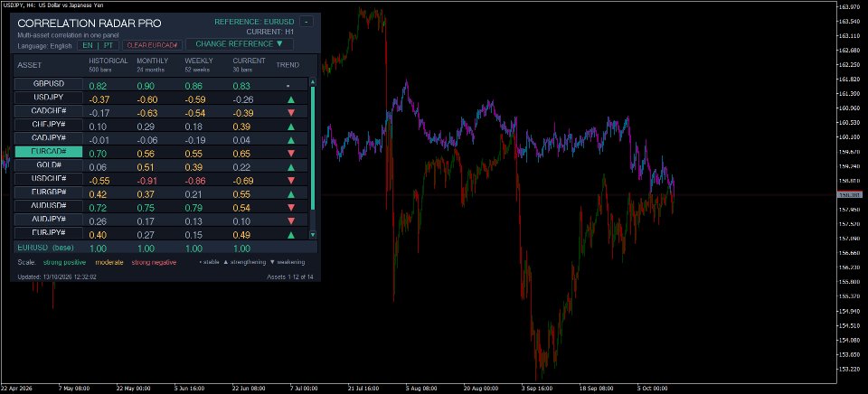This screenshot has height=394, width=868.
Task: Click USDCHF# monthly value -0.91
Action: click(147, 181)
